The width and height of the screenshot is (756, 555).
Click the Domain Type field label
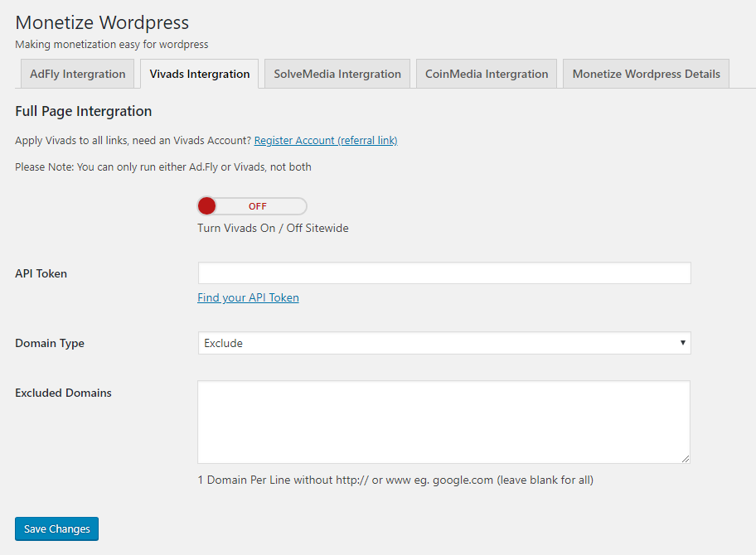(50, 343)
